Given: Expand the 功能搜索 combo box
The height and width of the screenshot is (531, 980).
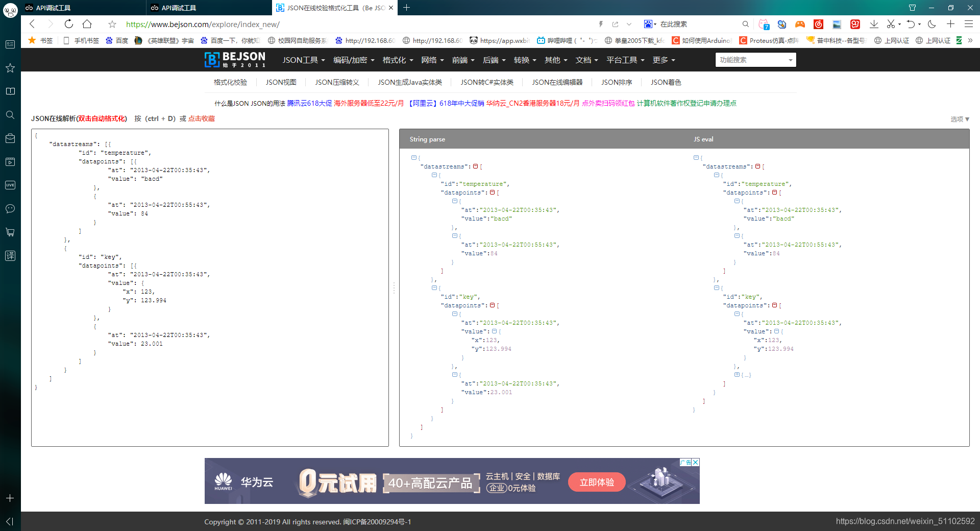Looking at the screenshot, I should (x=755, y=60).
